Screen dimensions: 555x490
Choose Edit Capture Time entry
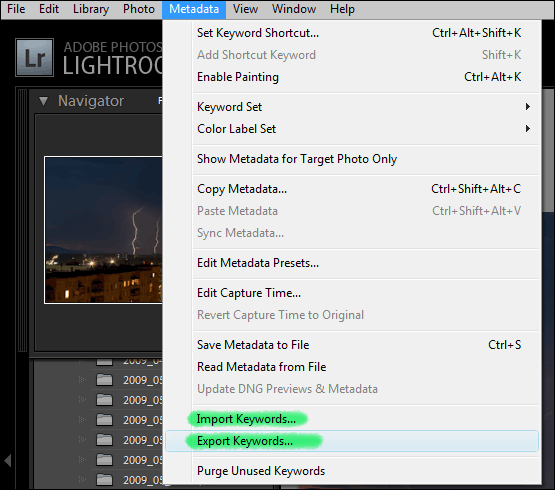click(x=352, y=293)
